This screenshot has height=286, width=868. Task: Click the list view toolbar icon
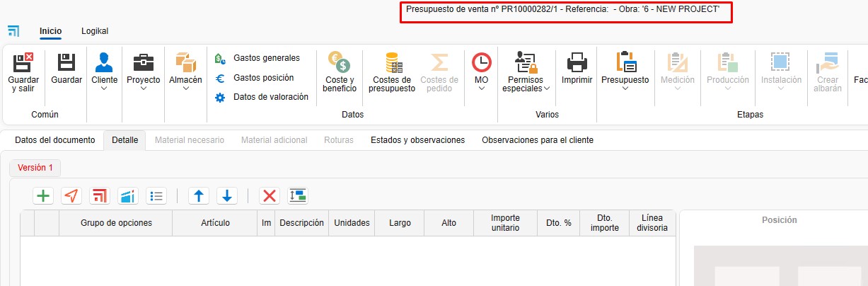click(156, 196)
